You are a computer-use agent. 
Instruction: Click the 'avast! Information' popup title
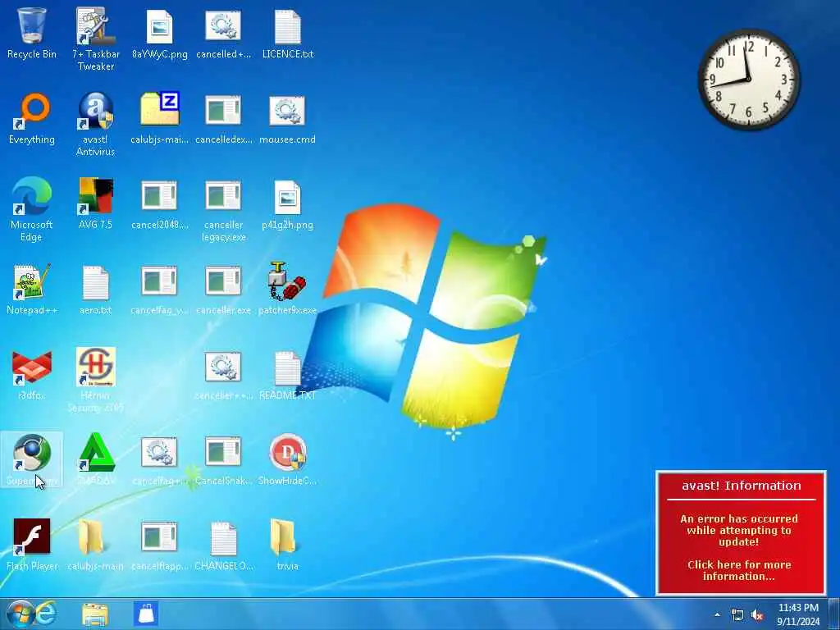pyautogui.click(x=741, y=486)
